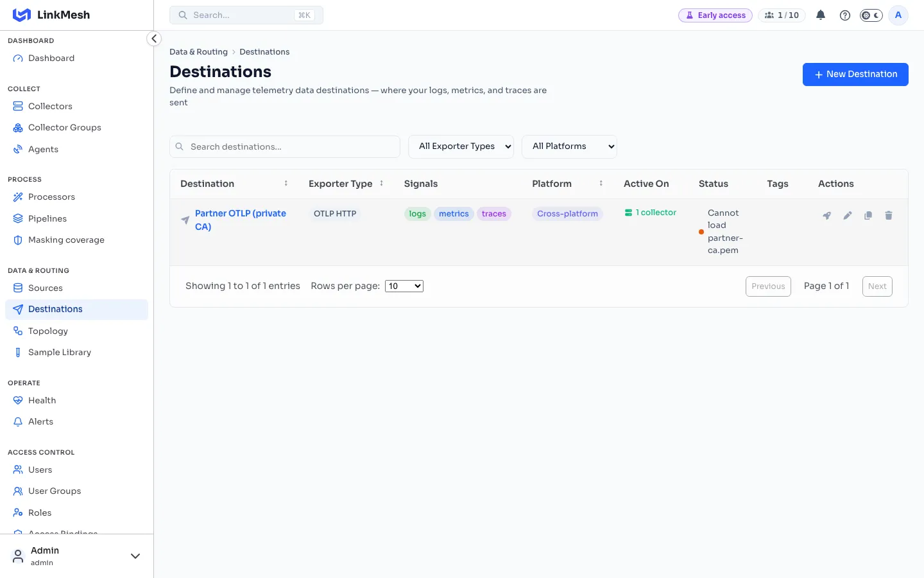Deploy the Partner OTLP destination via rocket icon
The height and width of the screenshot is (578, 924).
click(x=827, y=216)
